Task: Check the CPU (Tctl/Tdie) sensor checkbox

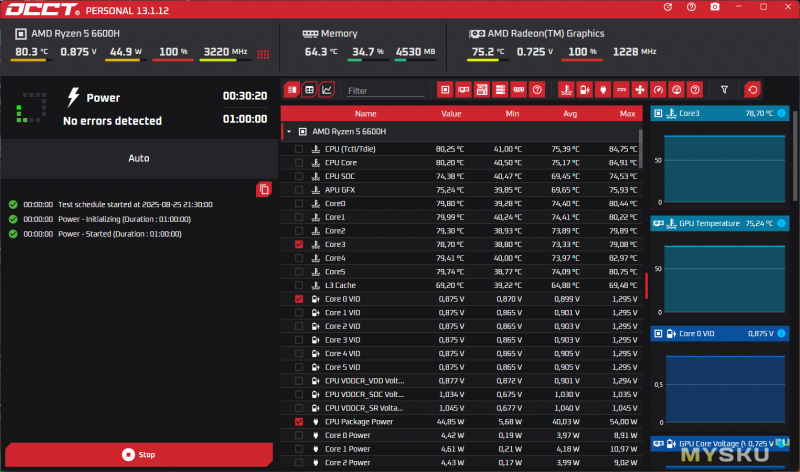Action: pyautogui.click(x=299, y=149)
